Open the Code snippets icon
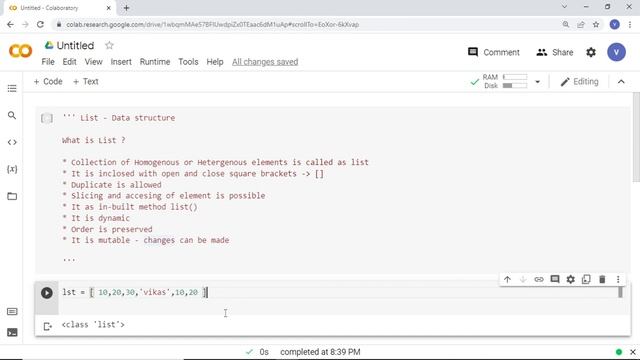 tap(12, 142)
